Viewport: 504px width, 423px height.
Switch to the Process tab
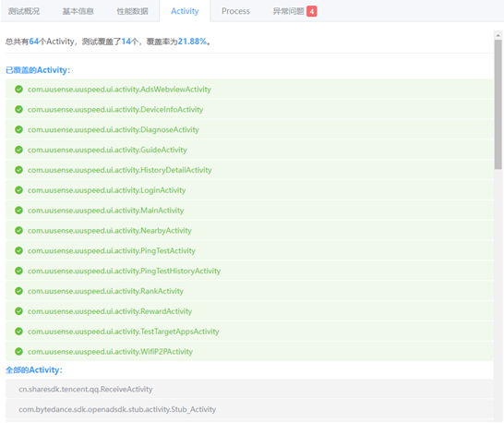coord(235,11)
